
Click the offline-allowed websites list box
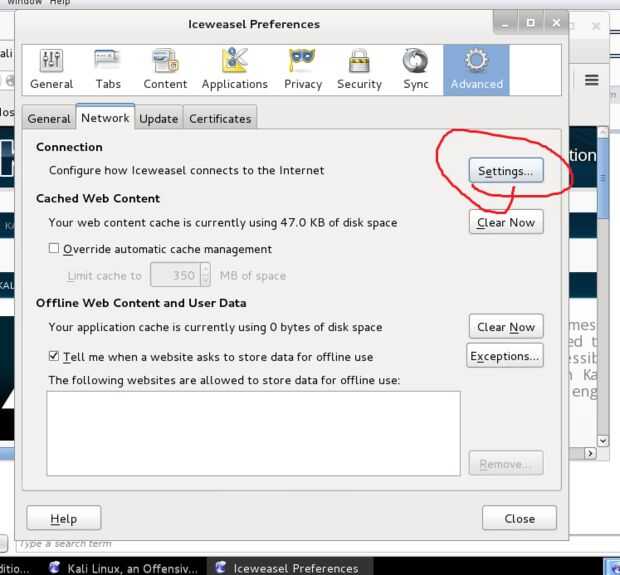(x=253, y=433)
